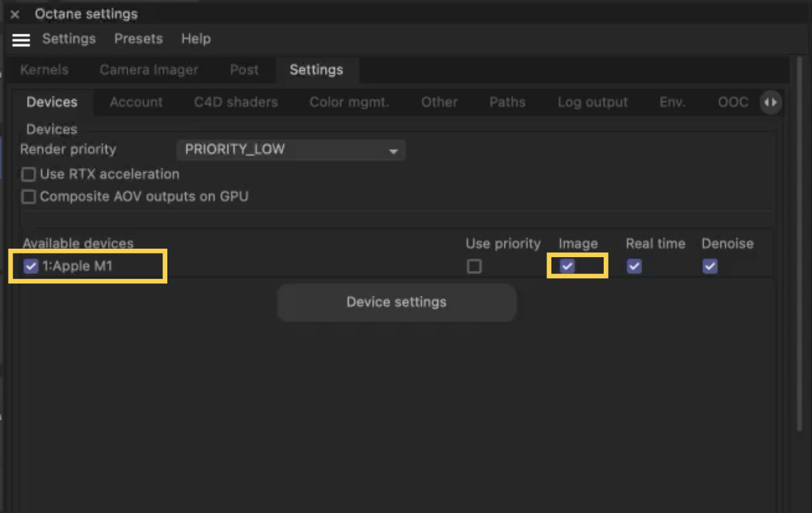Switch to the Camera Imager tab
The width and height of the screenshot is (812, 513).
pyautogui.click(x=149, y=70)
